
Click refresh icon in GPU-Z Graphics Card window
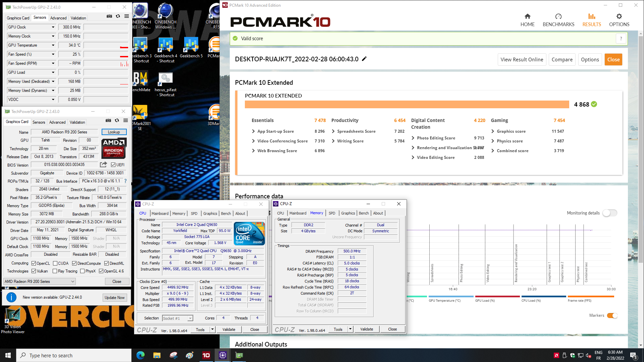117,120
